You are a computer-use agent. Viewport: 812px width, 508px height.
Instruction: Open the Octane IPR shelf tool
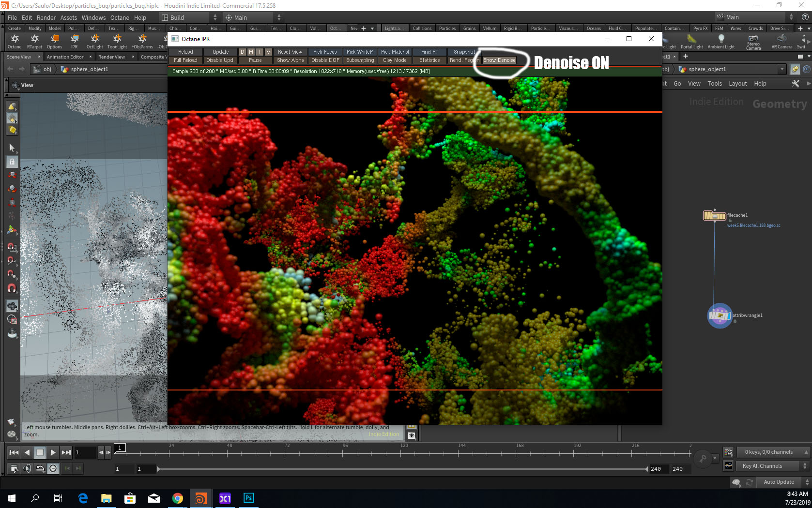click(x=74, y=41)
